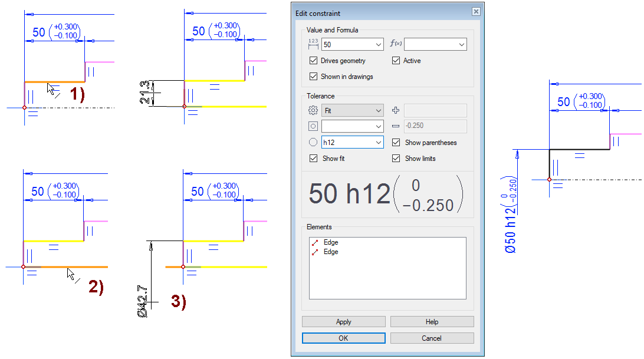The image size is (644, 359).
Task: Click the tolerance type gear icon
Action: pos(313,110)
